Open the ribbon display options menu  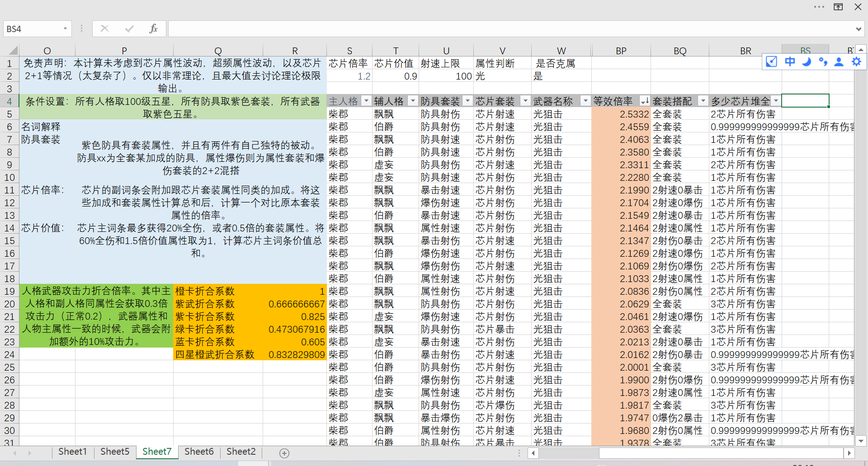838,7
